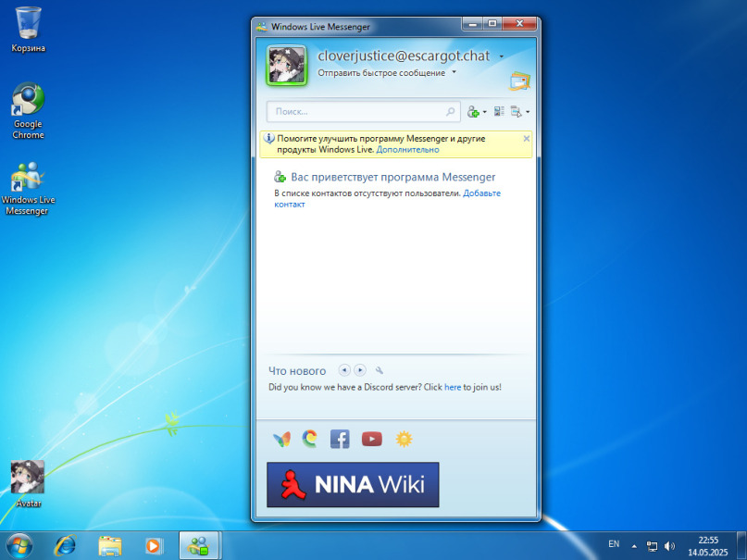
Task: Follow the "Добавьте контакт" link
Action: pos(481,193)
